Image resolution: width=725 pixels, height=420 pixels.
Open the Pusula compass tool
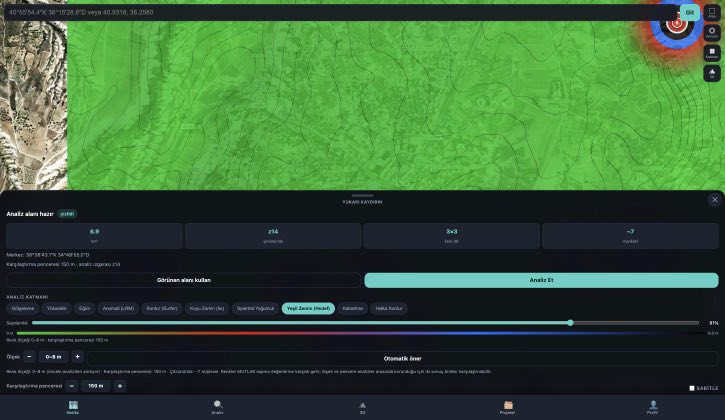tap(712, 33)
